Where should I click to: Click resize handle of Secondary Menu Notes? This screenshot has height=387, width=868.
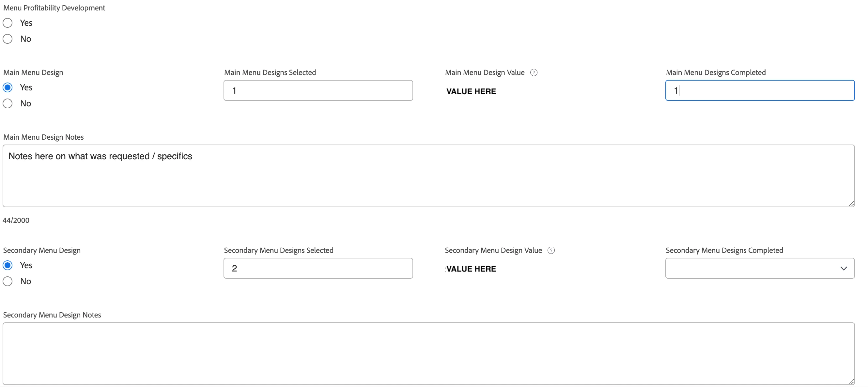click(x=851, y=381)
